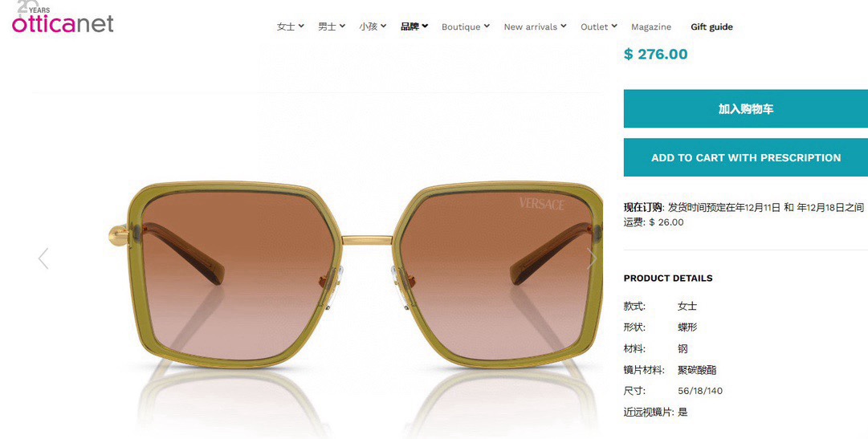
Task: Expand the 小孩 dropdown menu
Action: [373, 26]
